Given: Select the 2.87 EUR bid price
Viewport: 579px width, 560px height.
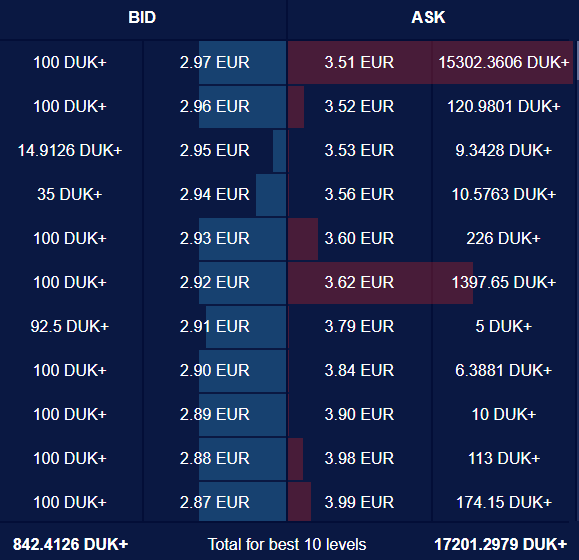Looking at the screenshot, I should [x=215, y=502].
